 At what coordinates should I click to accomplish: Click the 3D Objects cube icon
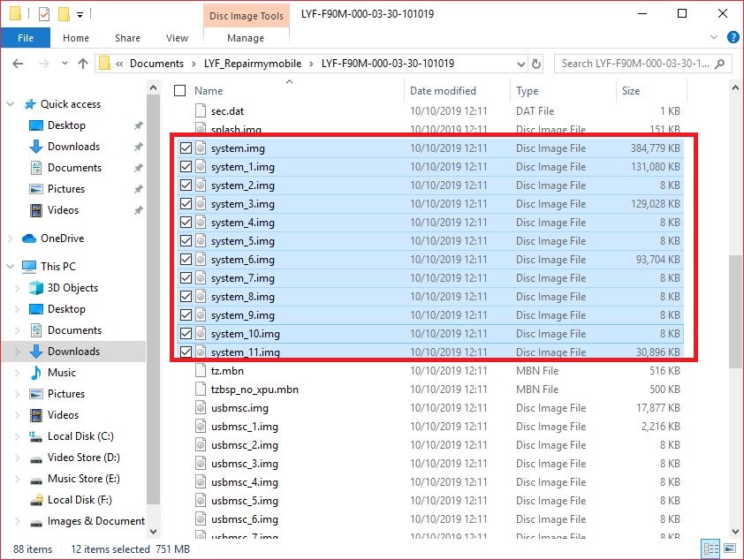[36, 288]
